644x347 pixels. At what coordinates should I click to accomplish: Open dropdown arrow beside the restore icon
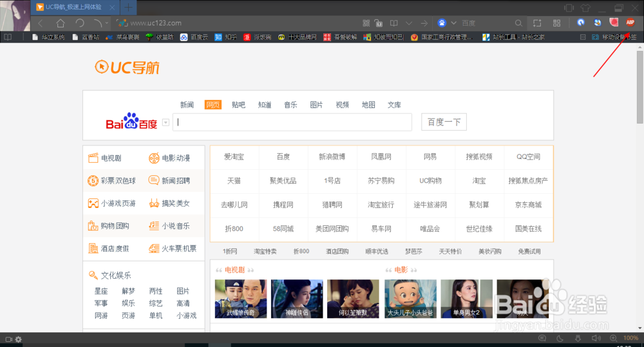[x=107, y=23]
